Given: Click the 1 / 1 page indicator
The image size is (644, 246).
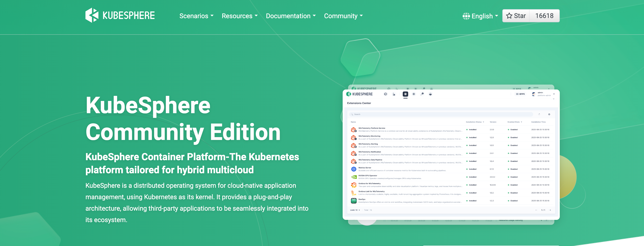Looking at the screenshot, I should 543,210.
